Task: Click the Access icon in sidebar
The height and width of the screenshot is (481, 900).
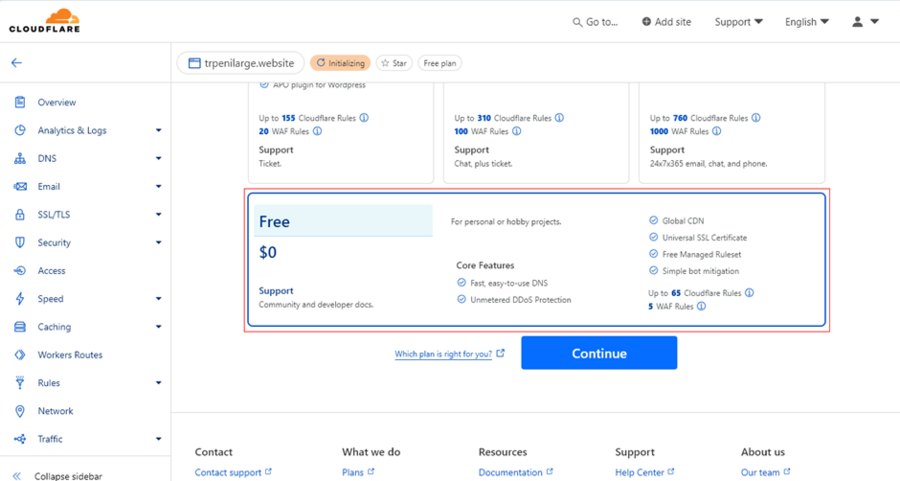Action: [20, 270]
